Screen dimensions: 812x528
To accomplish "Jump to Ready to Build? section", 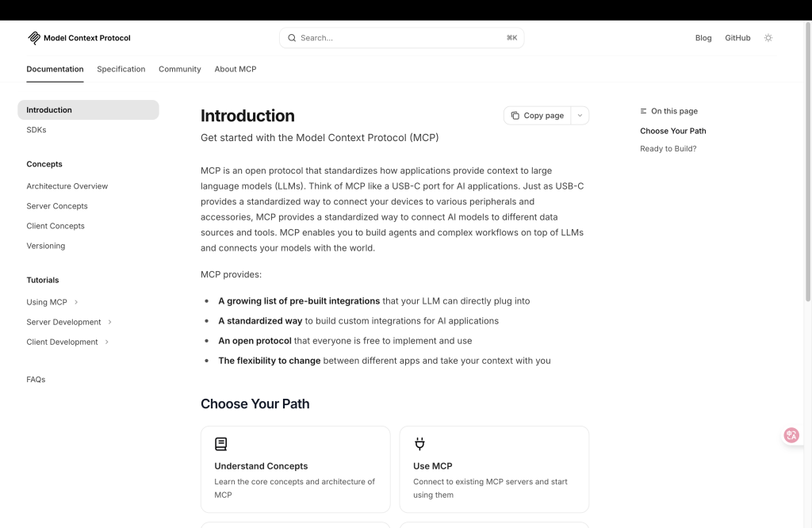I will click(x=668, y=149).
